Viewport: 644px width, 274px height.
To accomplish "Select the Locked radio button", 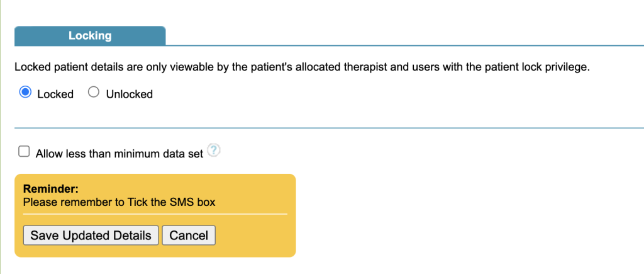I will 26,93.
